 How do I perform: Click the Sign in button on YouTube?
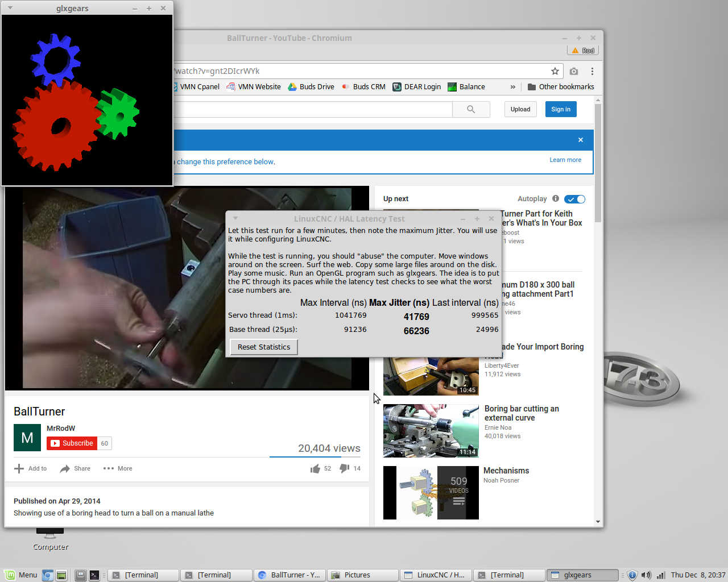[x=561, y=109]
